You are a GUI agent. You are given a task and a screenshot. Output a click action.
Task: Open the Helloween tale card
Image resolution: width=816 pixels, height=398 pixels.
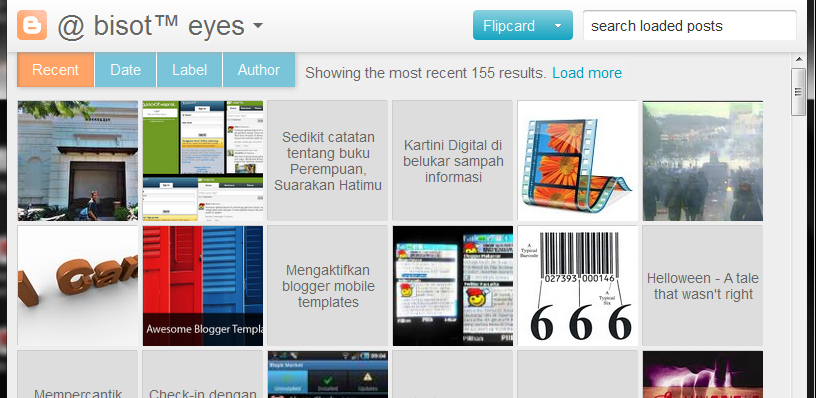coord(703,286)
